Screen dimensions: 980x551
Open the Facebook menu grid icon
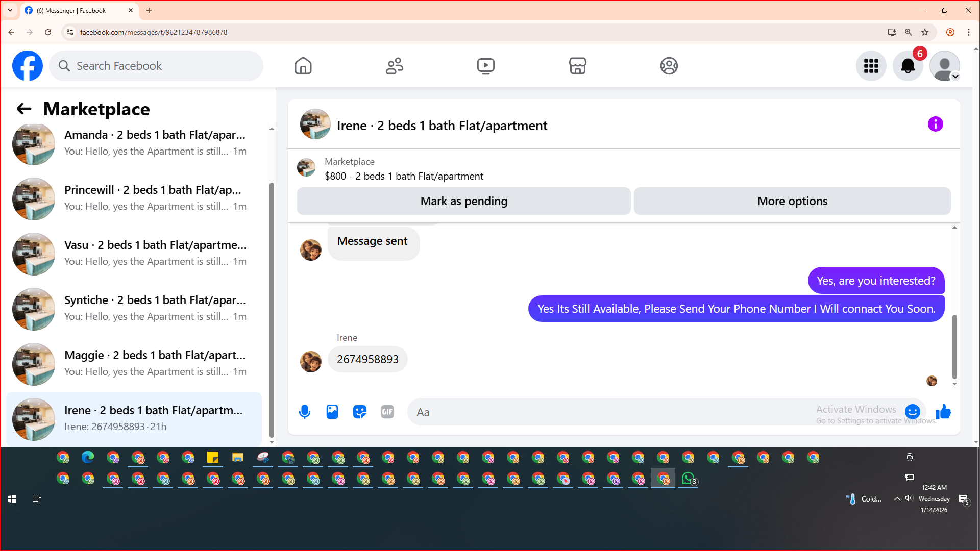[871, 66]
